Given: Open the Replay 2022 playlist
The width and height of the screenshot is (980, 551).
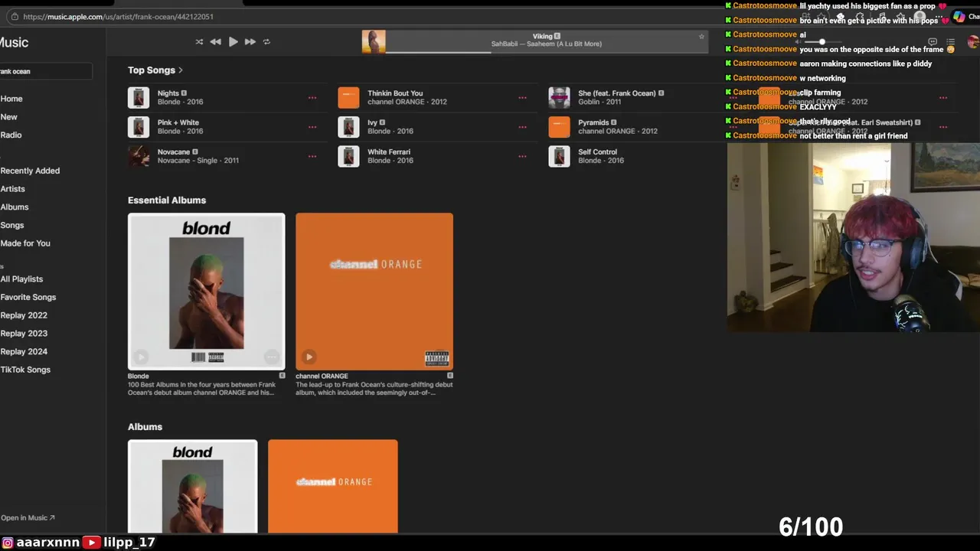Looking at the screenshot, I should pos(24,315).
